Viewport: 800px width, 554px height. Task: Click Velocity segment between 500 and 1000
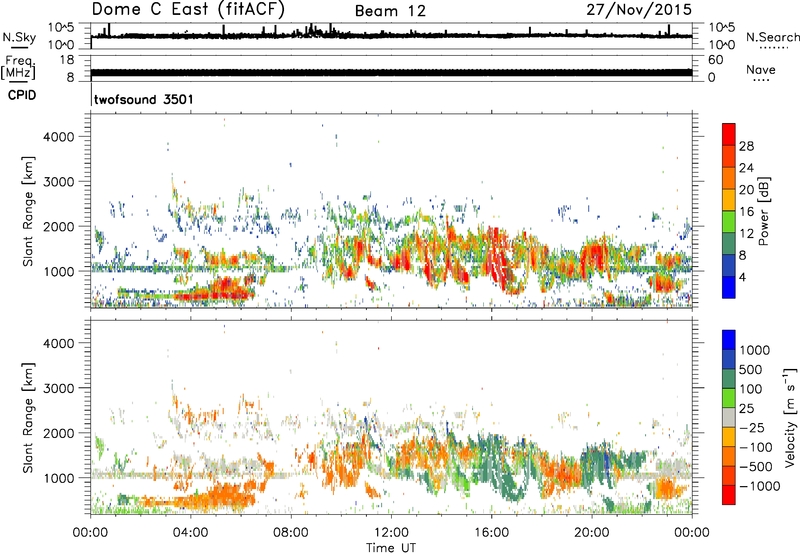tap(729, 359)
